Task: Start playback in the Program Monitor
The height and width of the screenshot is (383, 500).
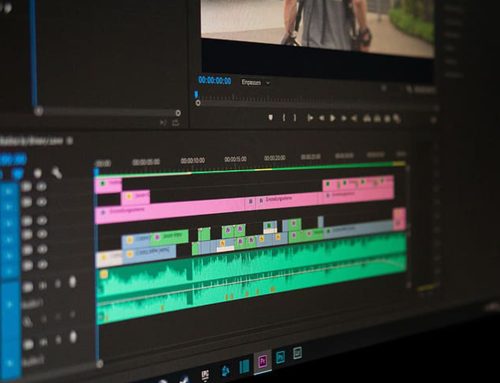Action: [332, 118]
